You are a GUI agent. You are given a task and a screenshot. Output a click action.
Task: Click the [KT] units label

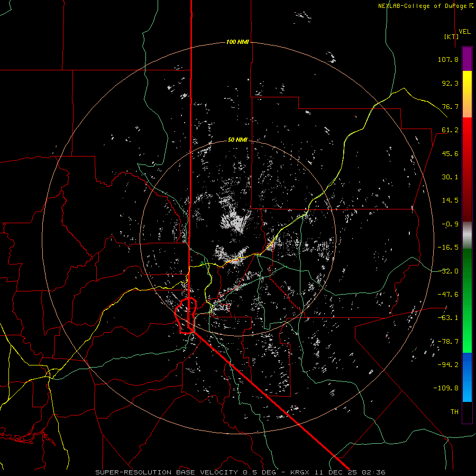click(x=451, y=36)
